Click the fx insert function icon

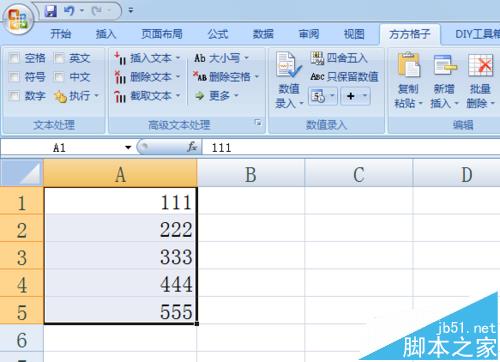pyautogui.click(x=192, y=147)
